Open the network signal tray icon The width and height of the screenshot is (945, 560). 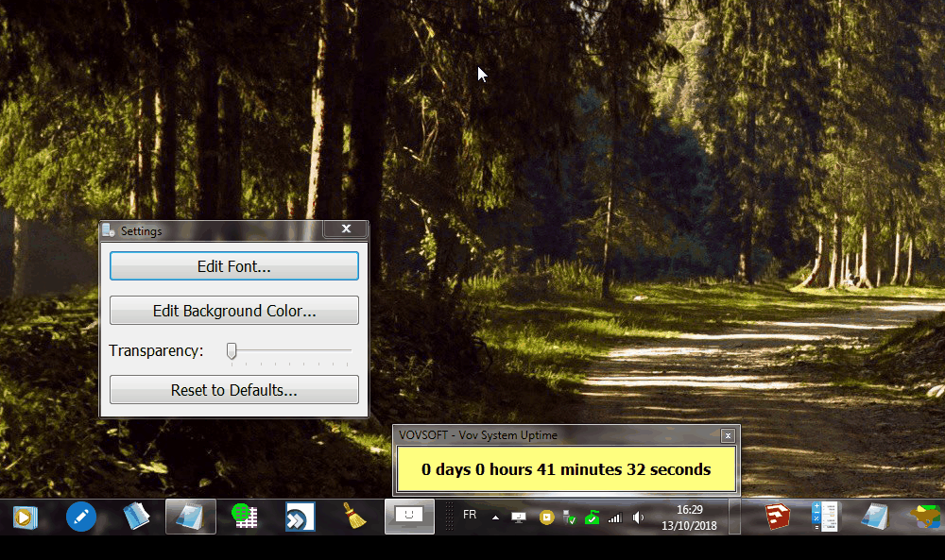coord(615,518)
